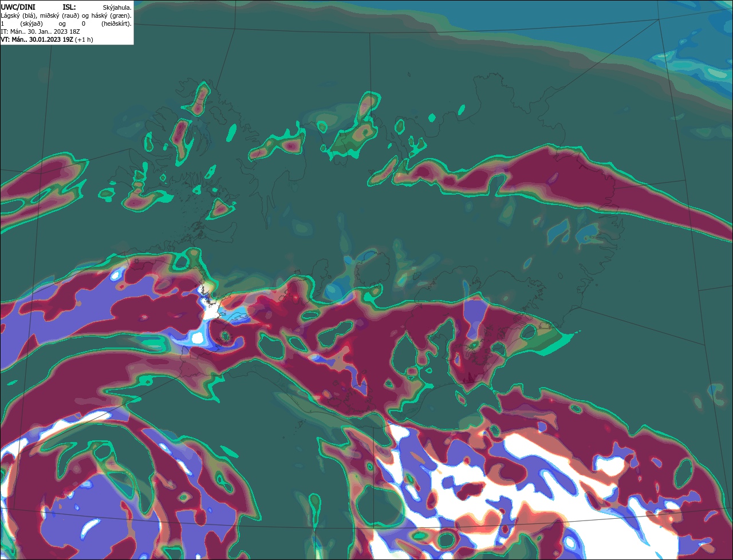Click "miðský (rauð)" legend text
This screenshot has width=733, height=560.
60,15
